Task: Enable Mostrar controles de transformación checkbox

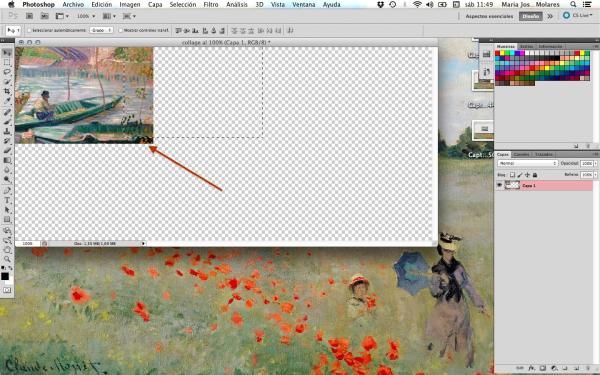Action: [121, 30]
